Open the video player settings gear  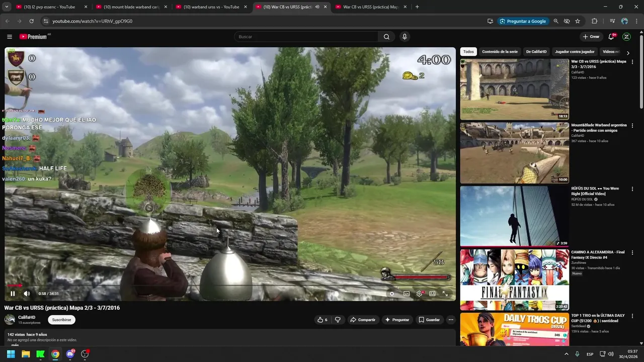419,294
